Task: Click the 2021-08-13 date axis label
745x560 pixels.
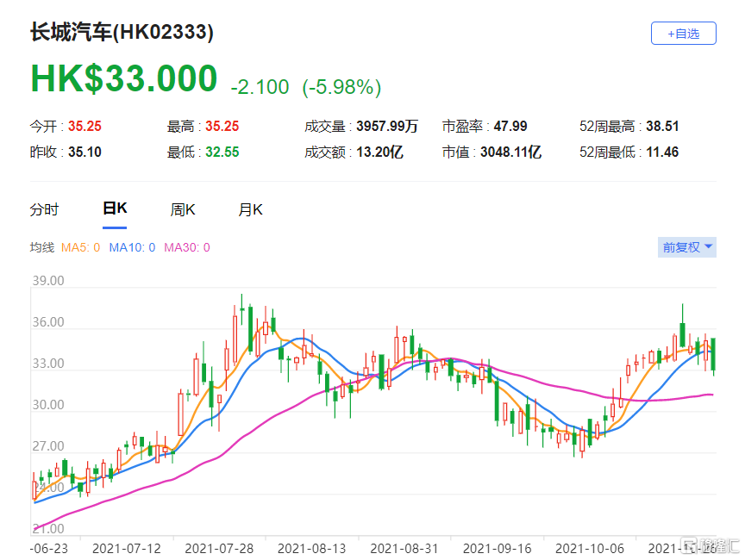Action: [x=311, y=549]
